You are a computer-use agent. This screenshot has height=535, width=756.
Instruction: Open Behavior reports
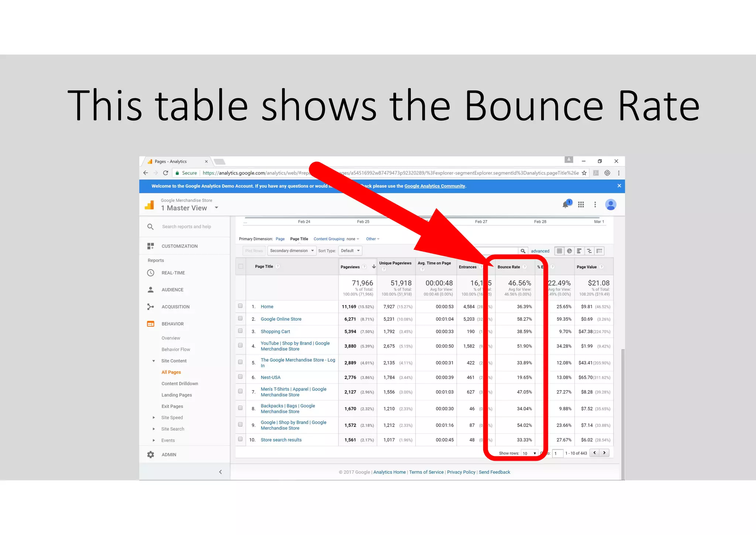click(172, 324)
